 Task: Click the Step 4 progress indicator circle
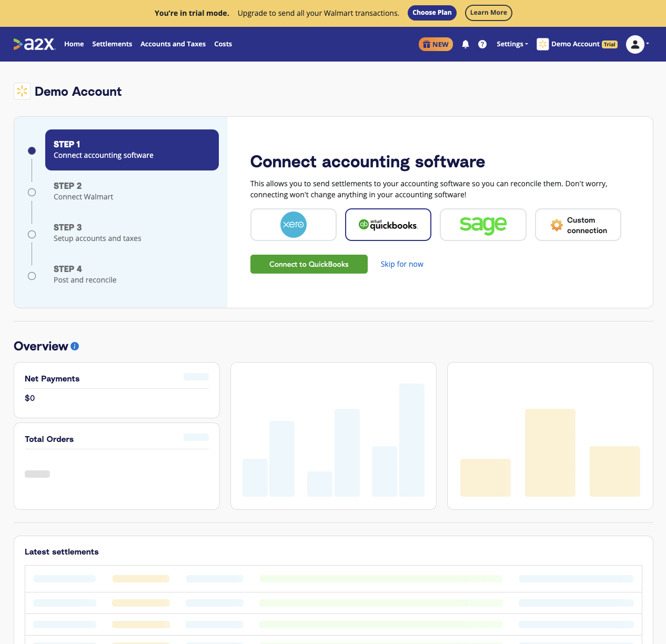click(x=32, y=276)
